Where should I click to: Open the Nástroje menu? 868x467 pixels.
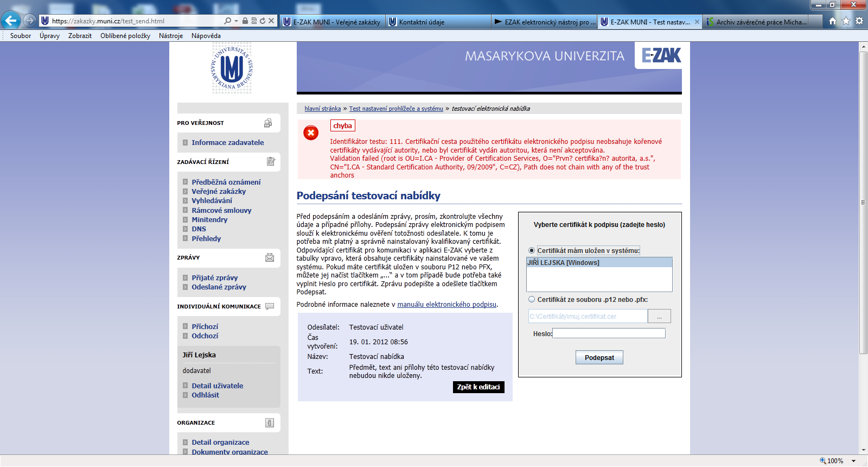coord(171,36)
